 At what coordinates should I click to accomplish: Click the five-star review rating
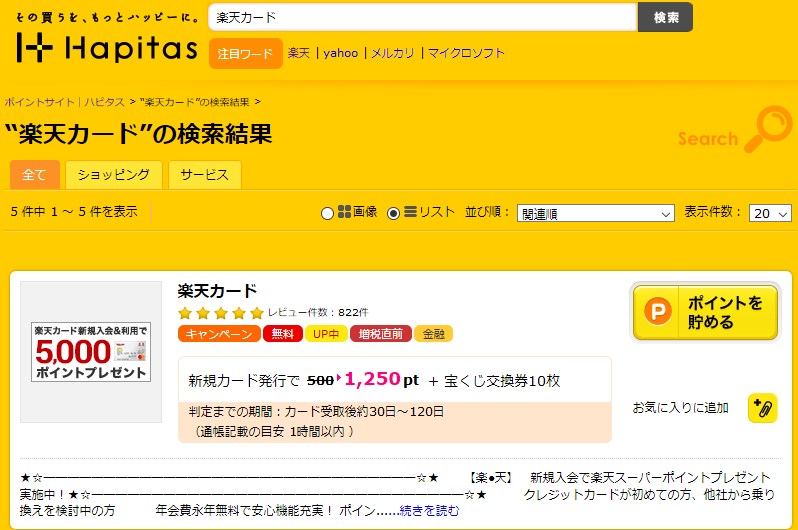[x=221, y=312]
